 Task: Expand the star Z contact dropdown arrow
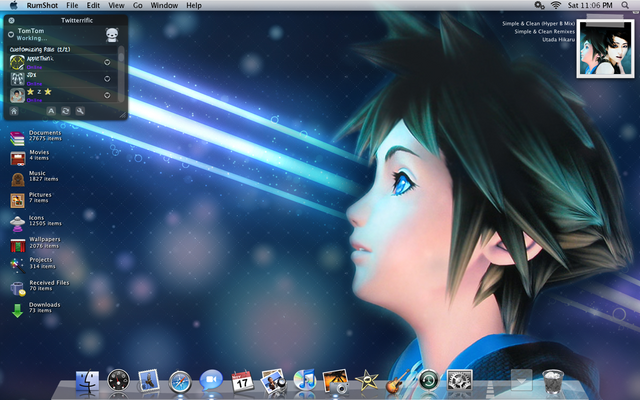click(x=107, y=95)
